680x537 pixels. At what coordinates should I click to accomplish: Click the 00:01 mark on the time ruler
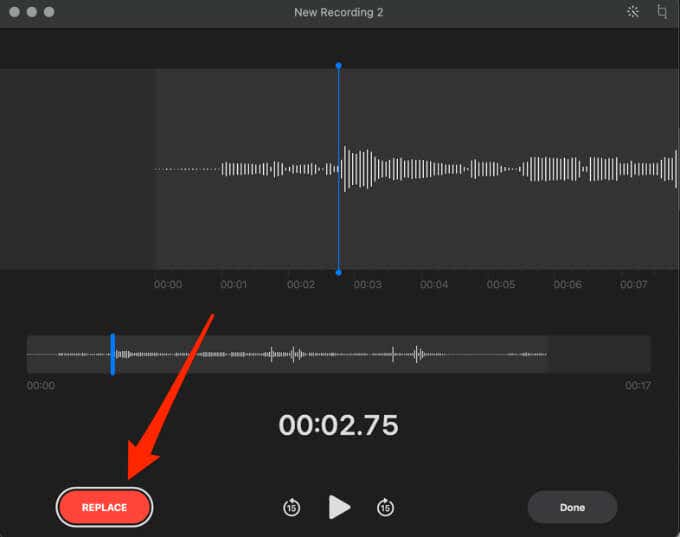[x=234, y=285]
